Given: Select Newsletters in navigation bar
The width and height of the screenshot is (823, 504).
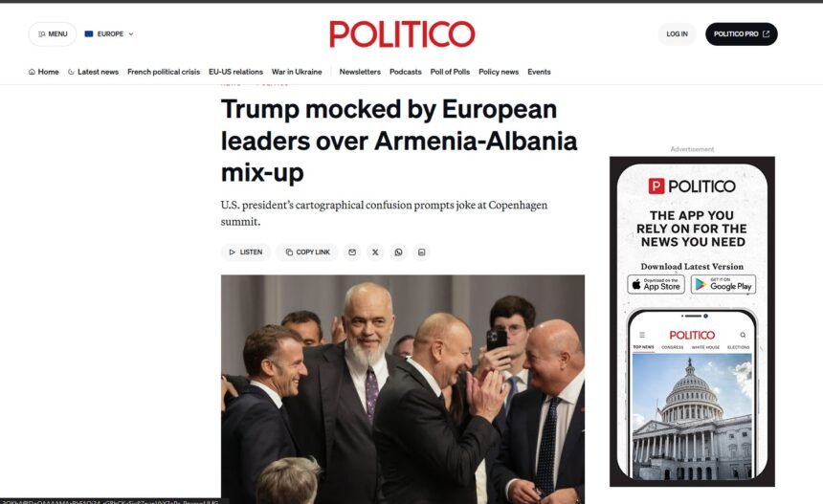Looking at the screenshot, I should click(x=360, y=72).
